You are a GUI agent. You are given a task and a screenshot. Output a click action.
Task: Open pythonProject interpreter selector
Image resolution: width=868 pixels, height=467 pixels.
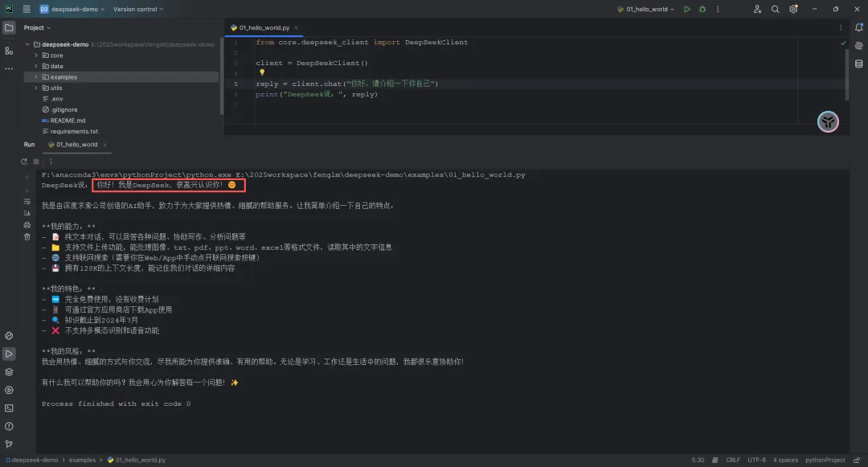pyautogui.click(x=825, y=461)
